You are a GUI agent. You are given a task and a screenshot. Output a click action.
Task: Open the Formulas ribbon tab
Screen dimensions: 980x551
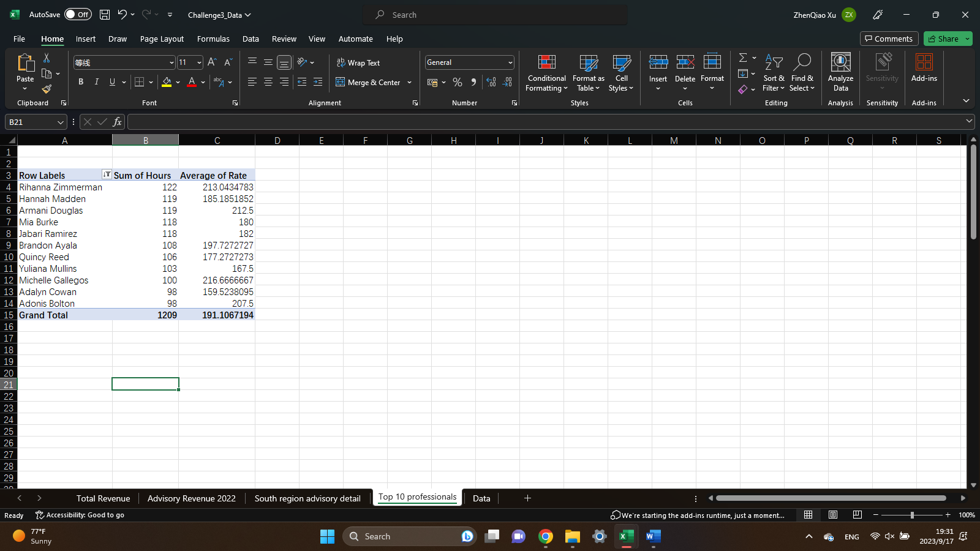(213, 39)
